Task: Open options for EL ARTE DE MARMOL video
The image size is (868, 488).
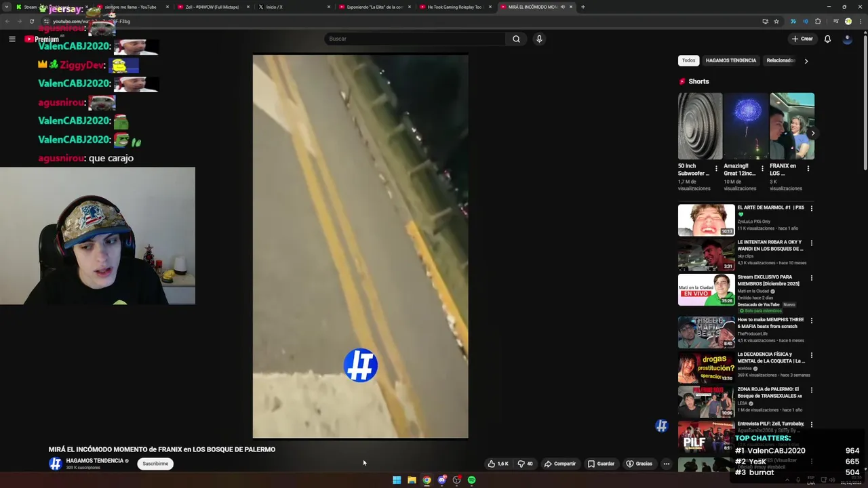Action: [x=811, y=209]
